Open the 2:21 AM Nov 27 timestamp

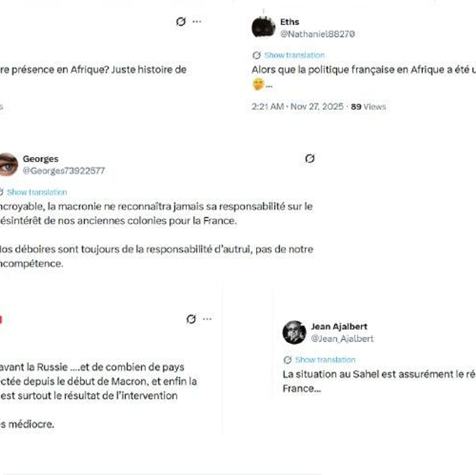click(x=297, y=107)
